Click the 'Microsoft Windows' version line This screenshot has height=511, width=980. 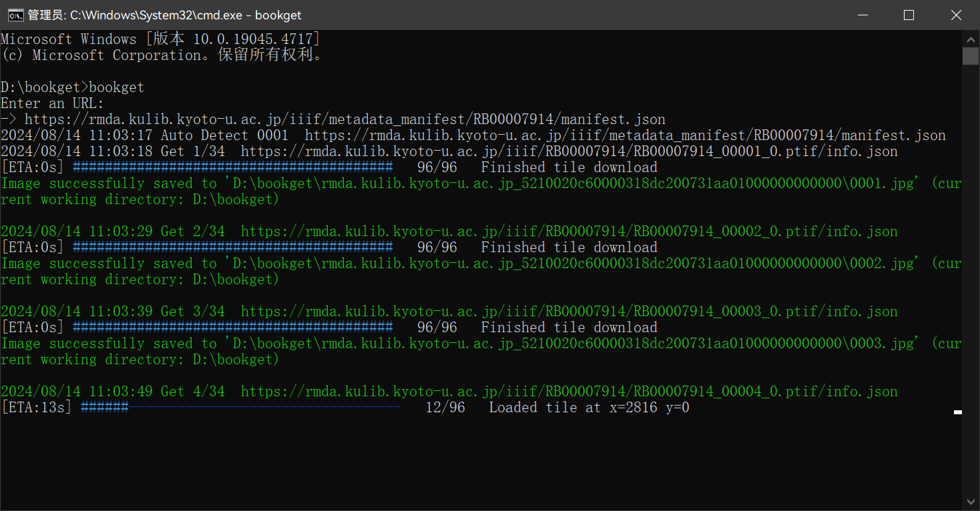160,39
